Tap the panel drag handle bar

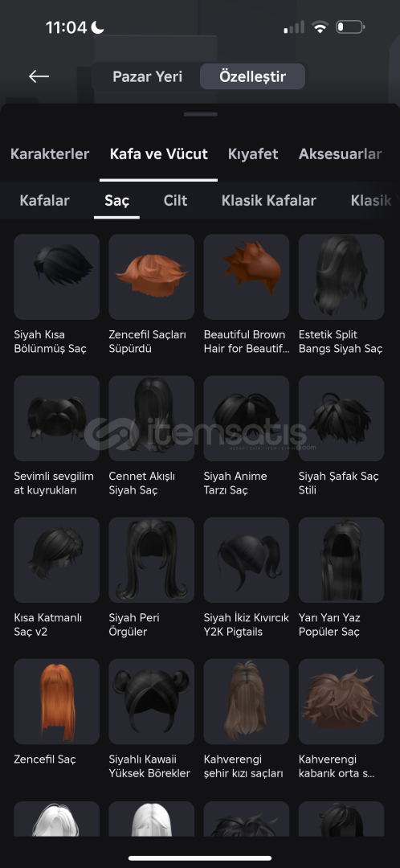(200, 115)
